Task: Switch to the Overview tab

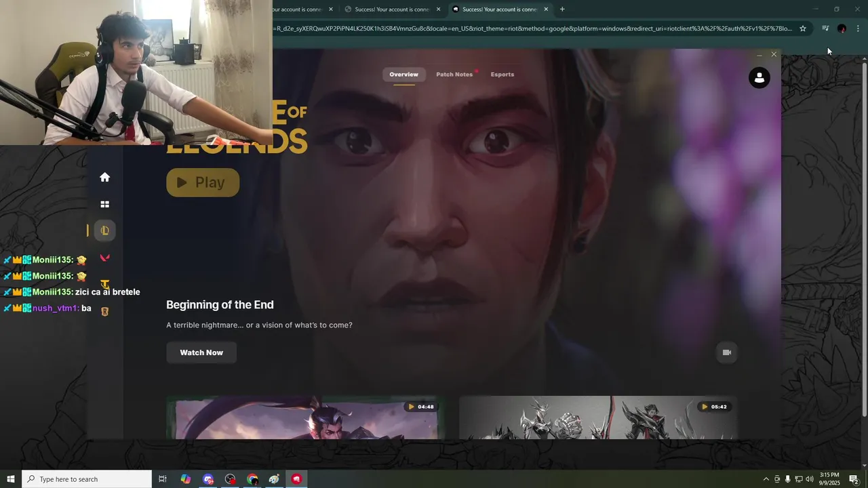Action: click(403, 75)
